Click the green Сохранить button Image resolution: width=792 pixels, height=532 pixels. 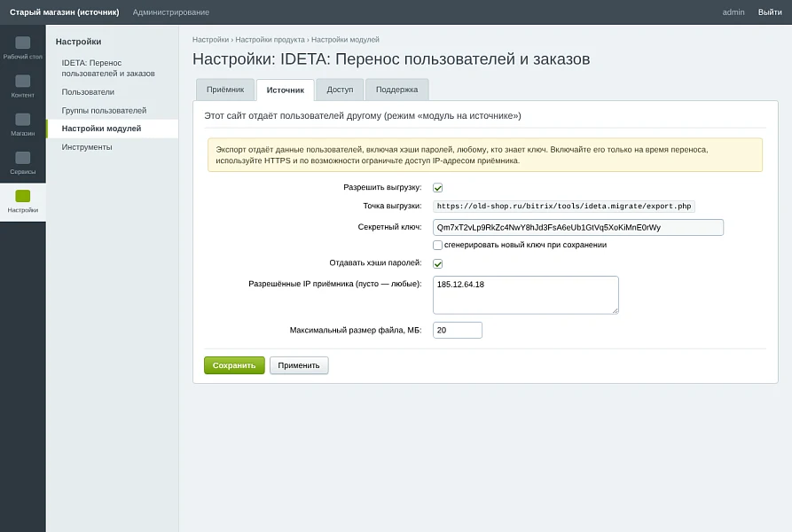234,365
